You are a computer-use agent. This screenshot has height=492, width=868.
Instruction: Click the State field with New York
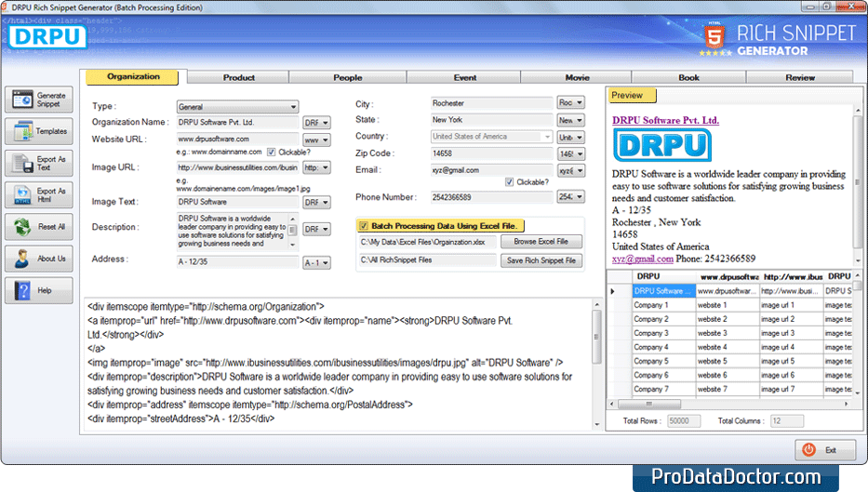[x=491, y=120]
